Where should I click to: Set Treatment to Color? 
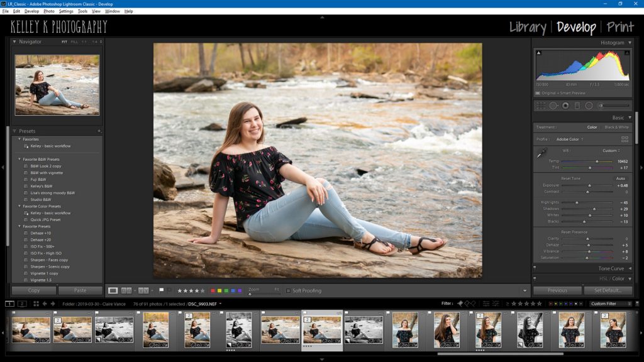click(x=592, y=127)
